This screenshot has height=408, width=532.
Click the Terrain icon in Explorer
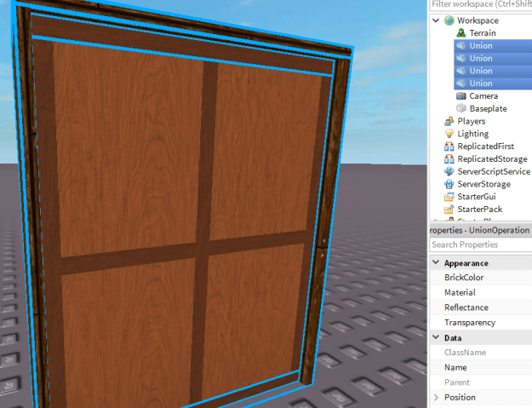click(461, 33)
